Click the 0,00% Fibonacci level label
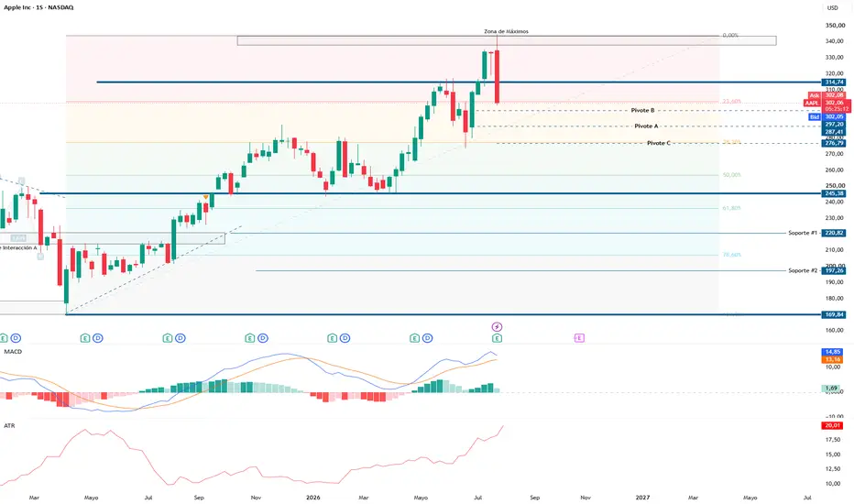 click(x=730, y=36)
